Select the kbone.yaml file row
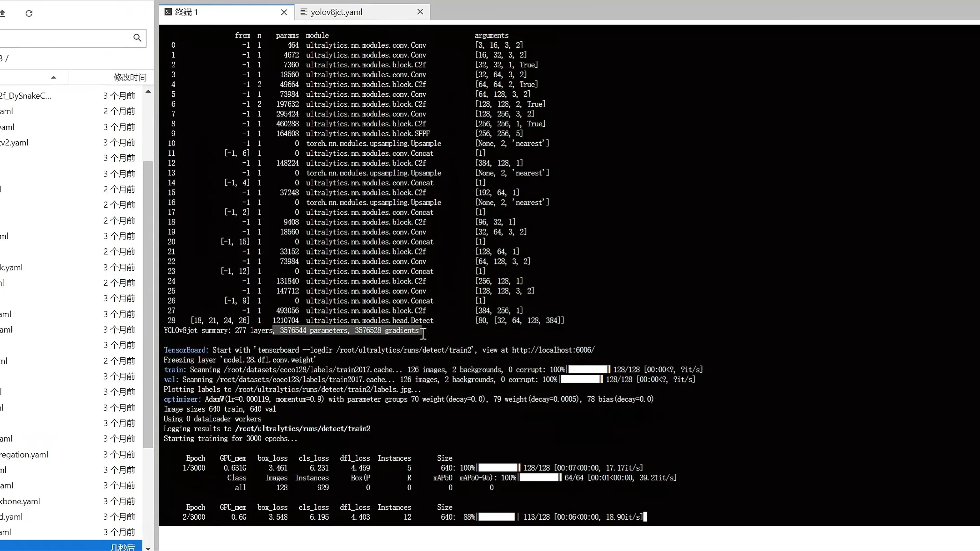The image size is (980, 551). tap(71, 501)
